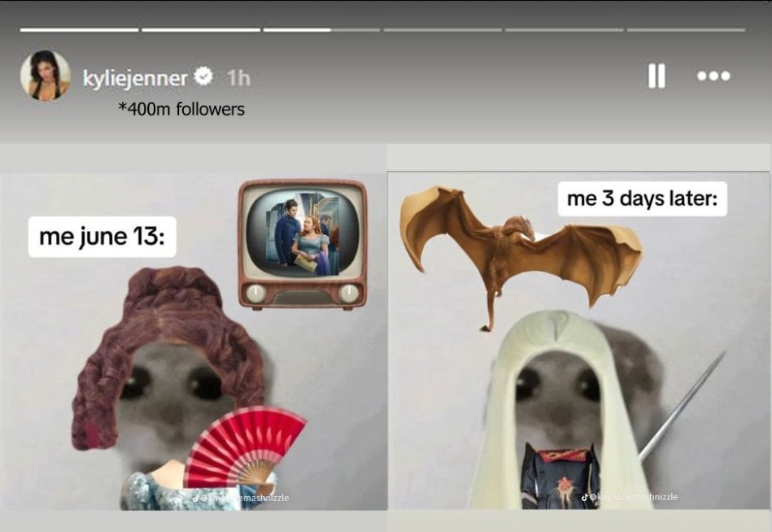The width and height of the screenshot is (772, 532).
Task: Jump to the fourth story segment bar
Action: pyautogui.click(x=443, y=30)
